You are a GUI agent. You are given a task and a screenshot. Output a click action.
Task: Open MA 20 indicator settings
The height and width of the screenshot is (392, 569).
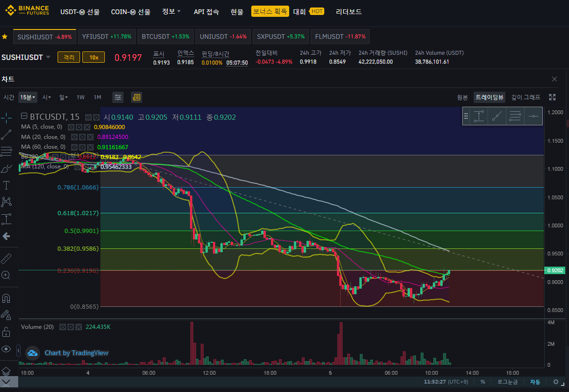click(x=81, y=137)
